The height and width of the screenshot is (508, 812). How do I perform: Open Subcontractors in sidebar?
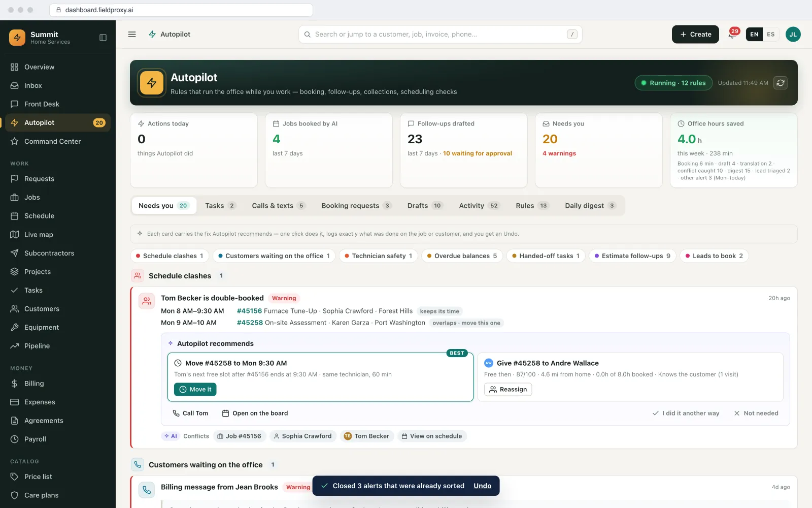click(57, 253)
